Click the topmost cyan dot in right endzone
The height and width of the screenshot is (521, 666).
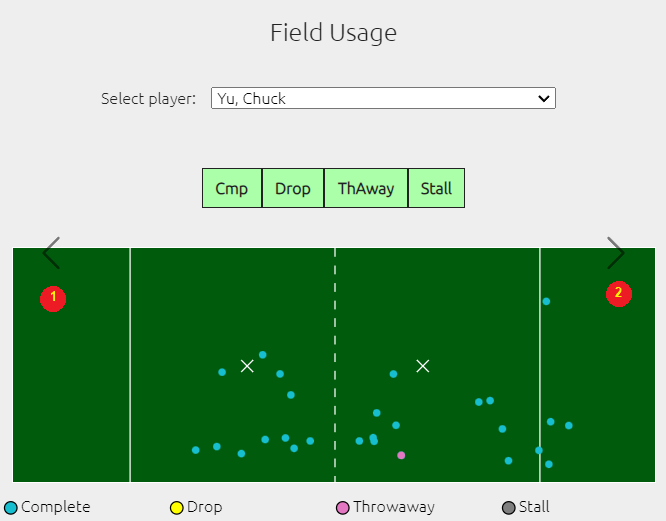point(546,301)
